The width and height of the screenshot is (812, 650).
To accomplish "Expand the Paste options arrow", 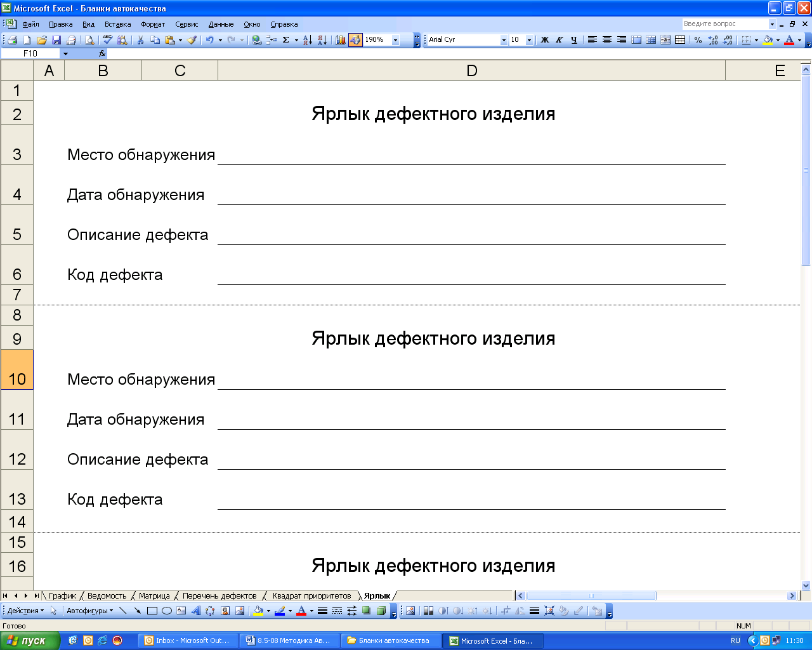I will point(180,40).
